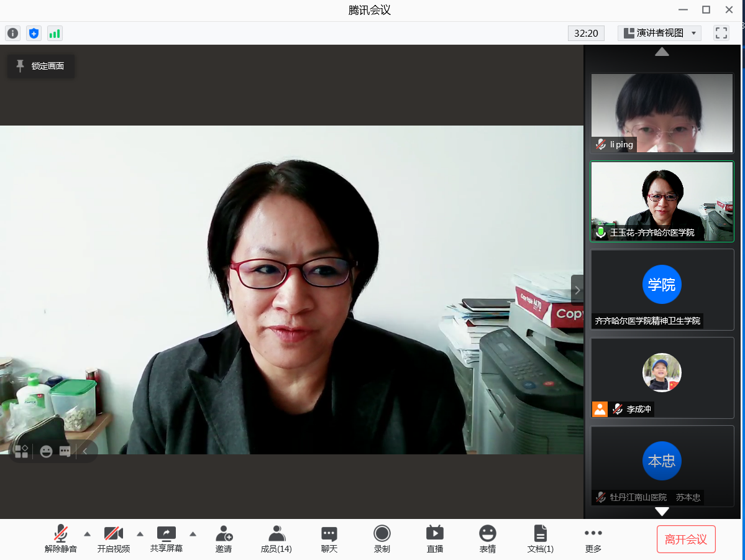
Task: Open the 更多 more options menu
Action: [593, 539]
